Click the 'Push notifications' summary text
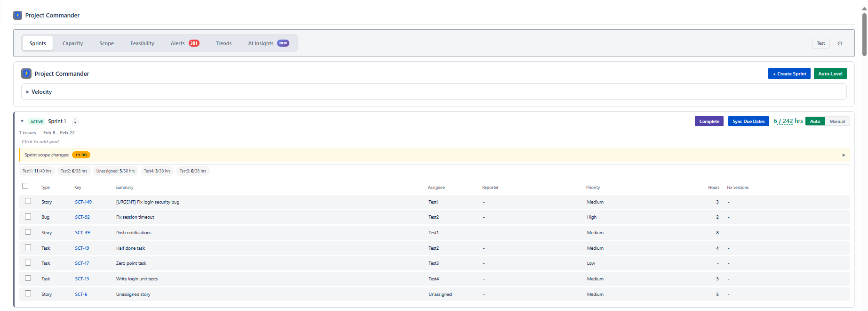This screenshot has width=868, height=311. point(134,233)
